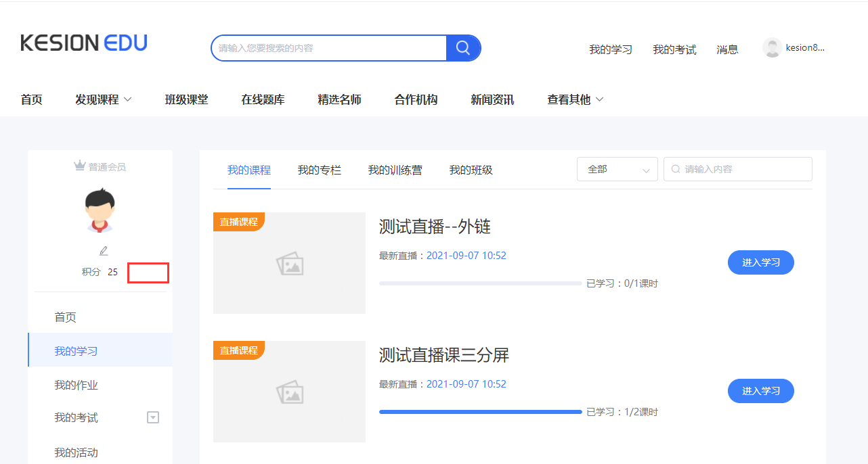Click the blue search magnifier button

[x=463, y=48]
